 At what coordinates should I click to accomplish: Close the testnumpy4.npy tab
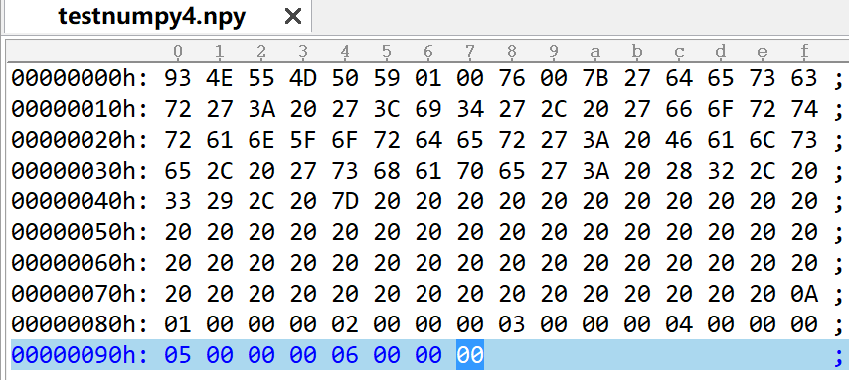[x=293, y=17]
